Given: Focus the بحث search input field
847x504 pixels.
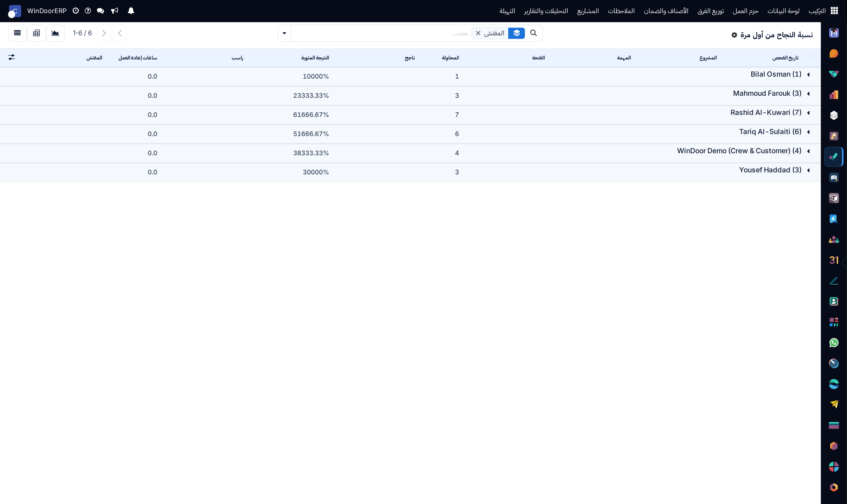Looking at the screenshot, I should 381,33.
